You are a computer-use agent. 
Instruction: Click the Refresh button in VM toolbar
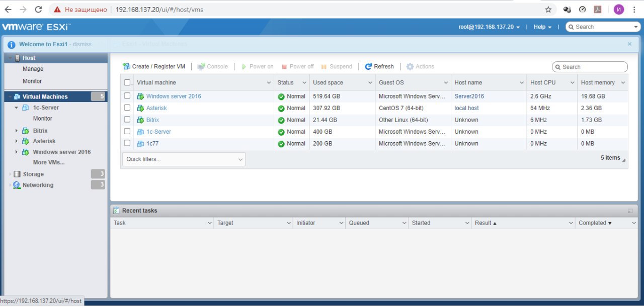379,66
